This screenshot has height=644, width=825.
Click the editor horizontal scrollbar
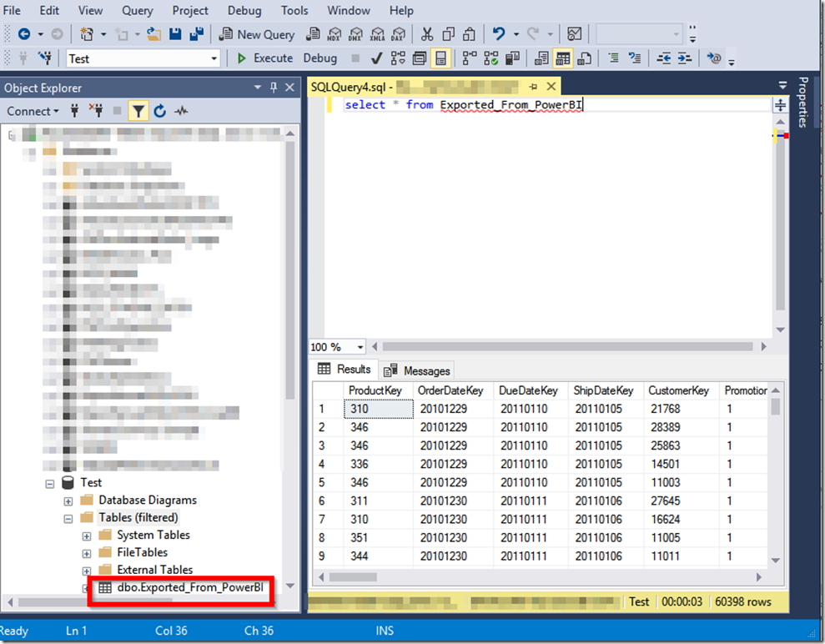pyautogui.click(x=568, y=347)
